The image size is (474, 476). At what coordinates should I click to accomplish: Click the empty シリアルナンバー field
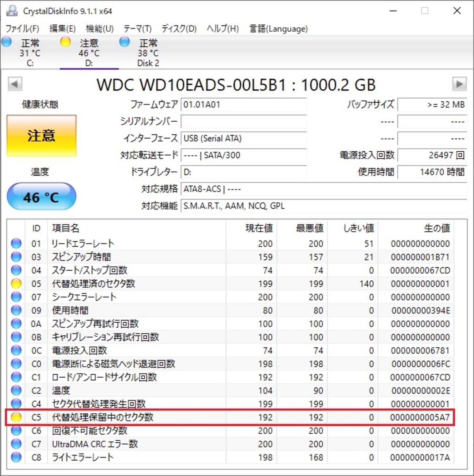click(244, 121)
